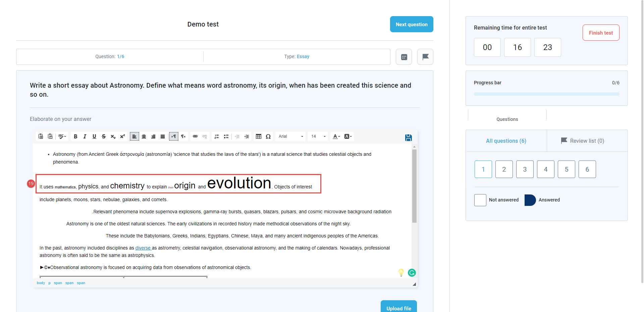Expand the font size 14 dropdown
The width and height of the screenshot is (644, 312).
318,136
